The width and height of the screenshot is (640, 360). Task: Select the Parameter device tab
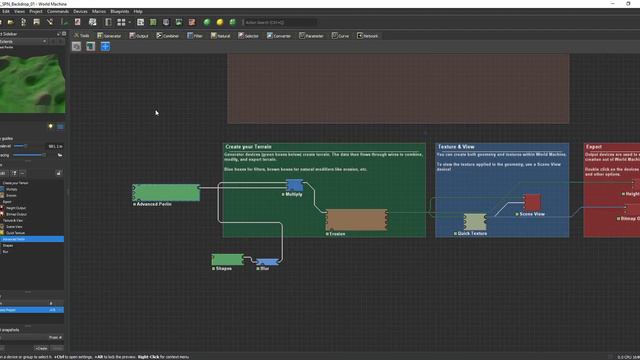tap(311, 36)
